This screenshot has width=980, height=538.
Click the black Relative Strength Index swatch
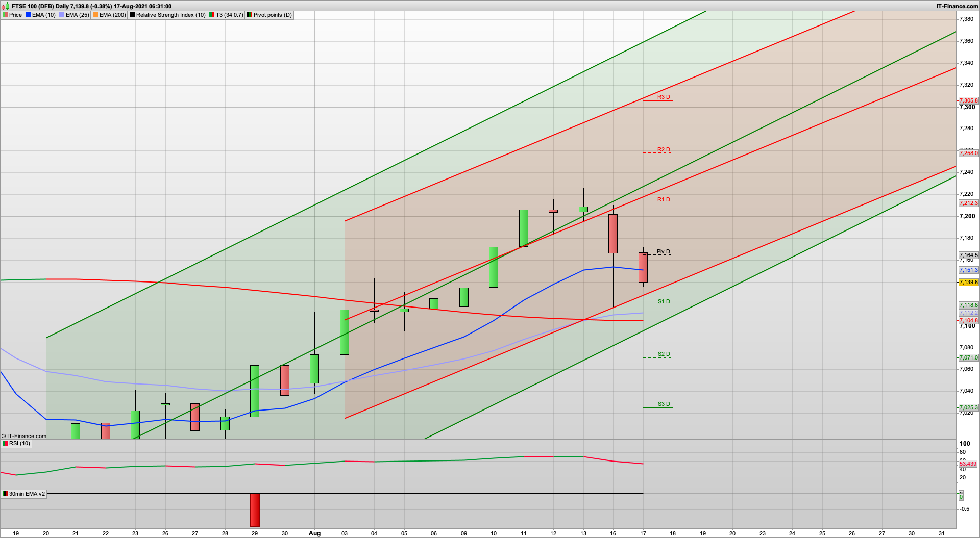(132, 15)
